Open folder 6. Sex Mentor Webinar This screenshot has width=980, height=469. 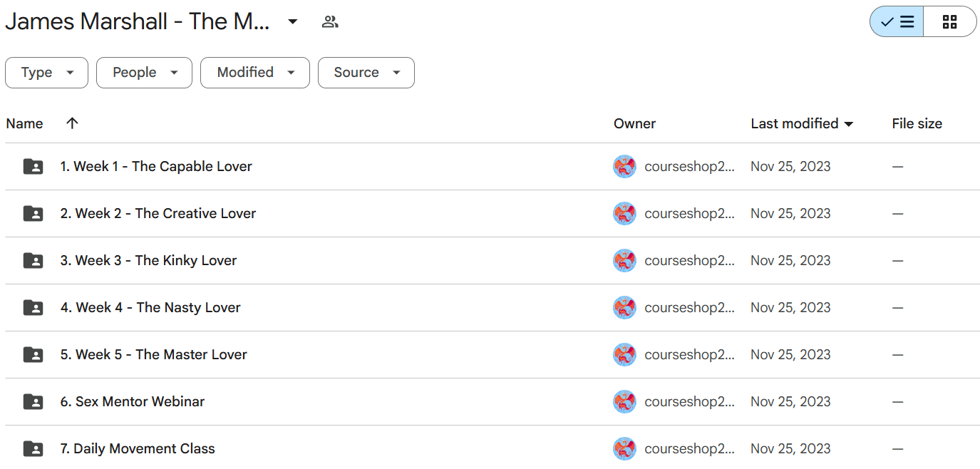click(133, 402)
